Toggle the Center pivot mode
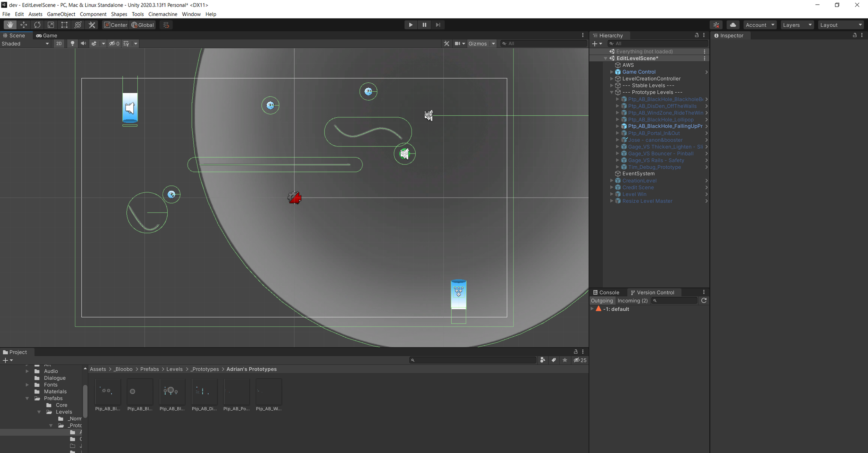Image resolution: width=868 pixels, height=453 pixels. point(116,25)
